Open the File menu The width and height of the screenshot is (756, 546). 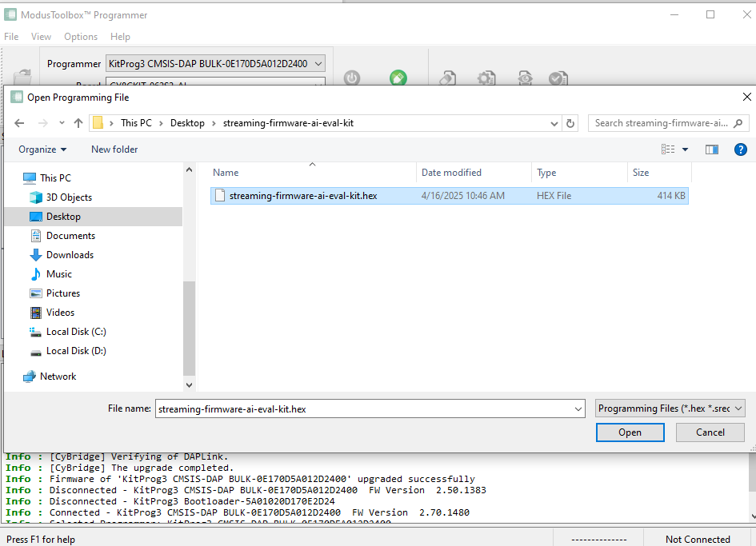pyautogui.click(x=11, y=37)
